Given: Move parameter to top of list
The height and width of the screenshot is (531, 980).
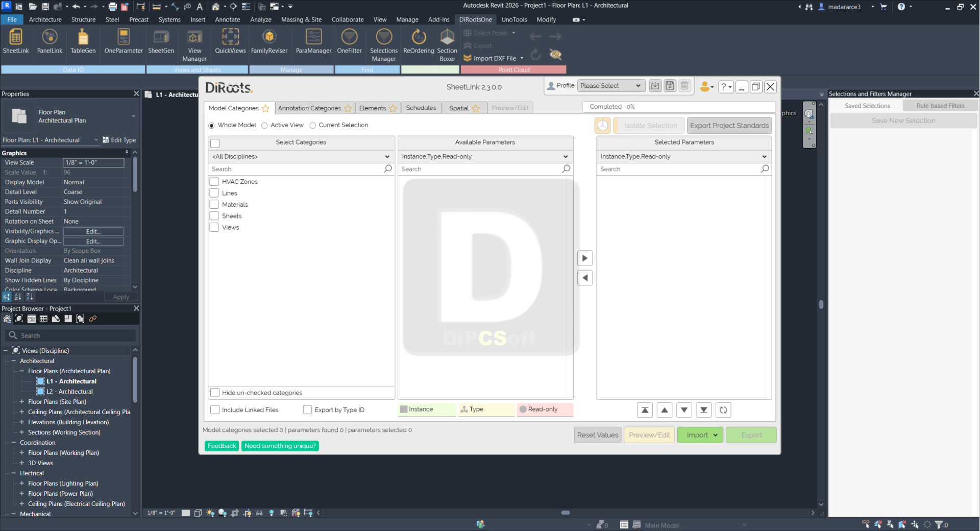Looking at the screenshot, I should (x=645, y=410).
